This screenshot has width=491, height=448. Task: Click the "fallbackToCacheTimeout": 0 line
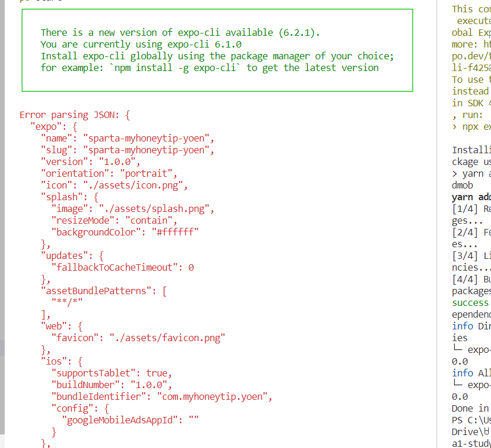(x=123, y=267)
